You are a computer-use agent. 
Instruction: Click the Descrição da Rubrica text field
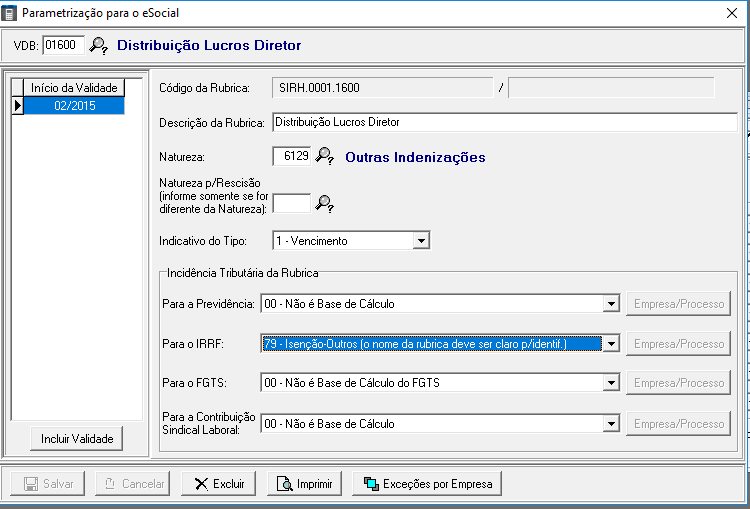click(504, 122)
